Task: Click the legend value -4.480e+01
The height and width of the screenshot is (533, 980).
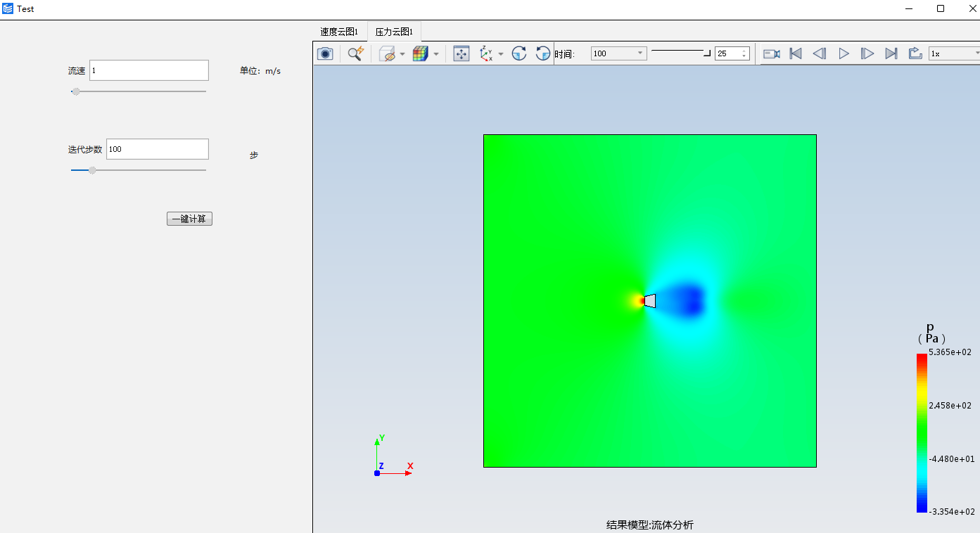Action: [x=951, y=459]
